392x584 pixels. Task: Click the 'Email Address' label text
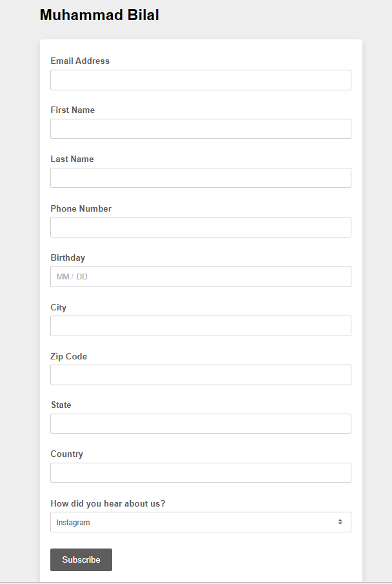[80, 61]
